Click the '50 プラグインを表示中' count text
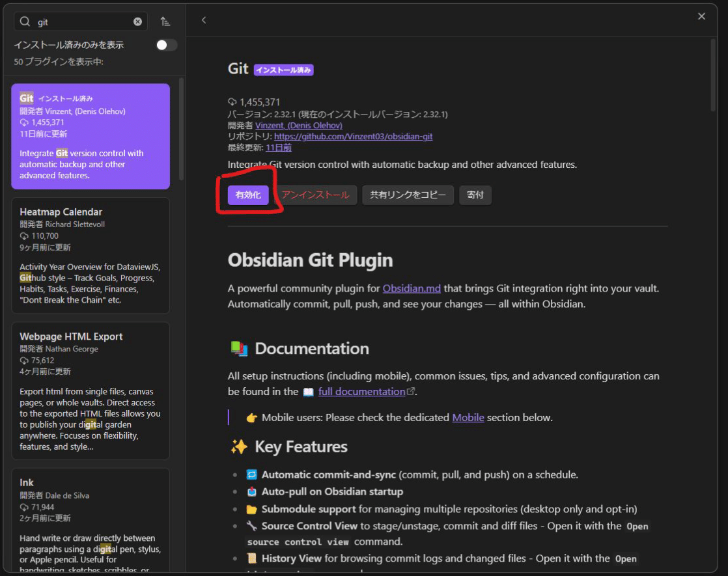The width and height of the screenshot is (728, 576). pos(59,62)
